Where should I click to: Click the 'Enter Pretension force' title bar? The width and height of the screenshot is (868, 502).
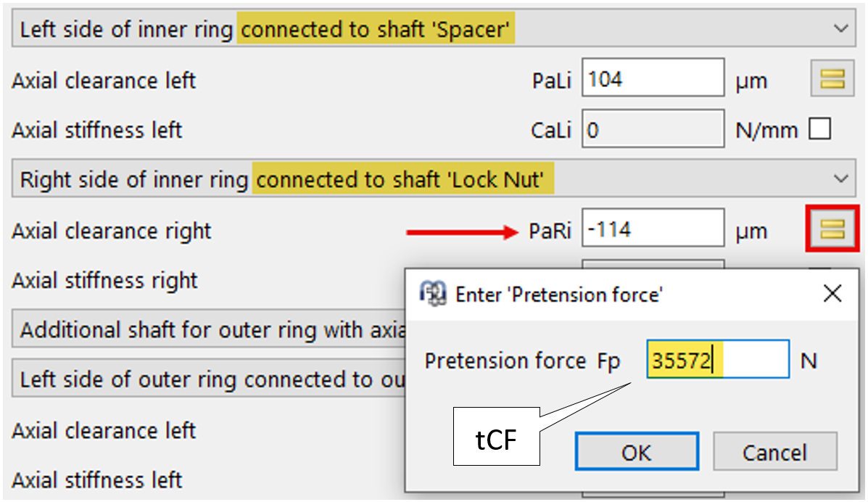[616, 294]
